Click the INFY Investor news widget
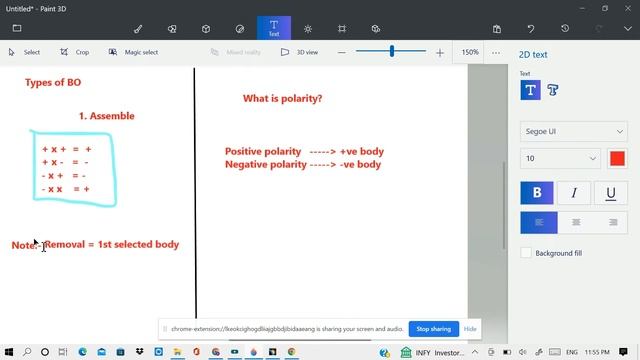 point(433,352)
